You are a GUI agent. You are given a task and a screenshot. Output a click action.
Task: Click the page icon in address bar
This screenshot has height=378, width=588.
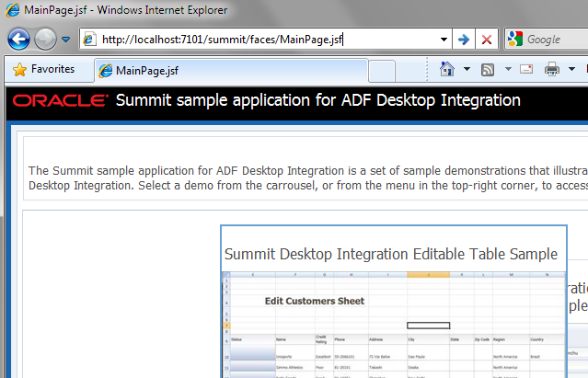coord(89,39)
